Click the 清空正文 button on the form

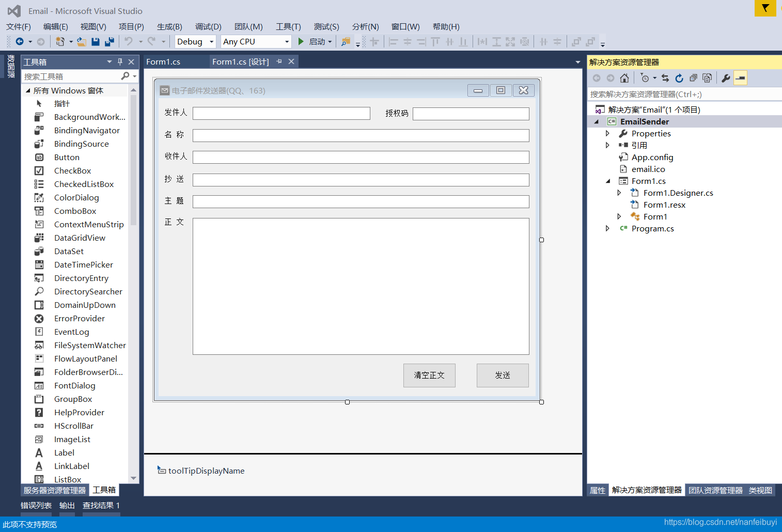pyautogui.click(x=429, y=375)
